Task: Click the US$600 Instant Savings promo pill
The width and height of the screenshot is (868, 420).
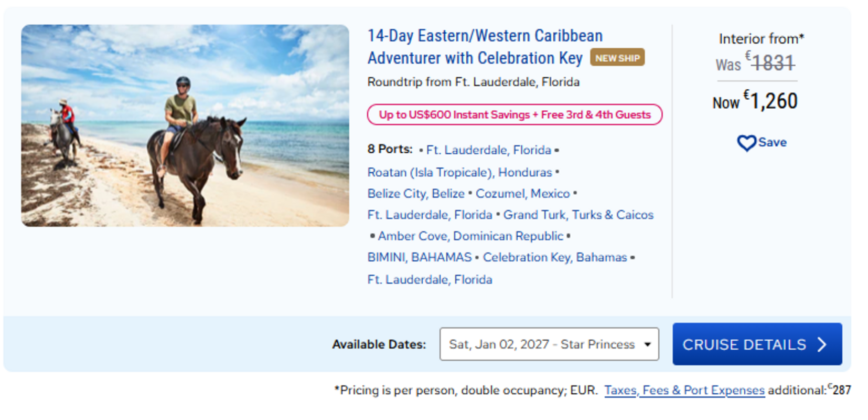Action: point(515,114)
